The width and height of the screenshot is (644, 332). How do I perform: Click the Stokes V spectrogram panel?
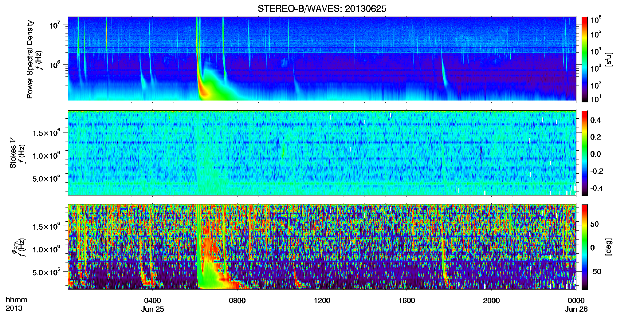click(322, 153)
